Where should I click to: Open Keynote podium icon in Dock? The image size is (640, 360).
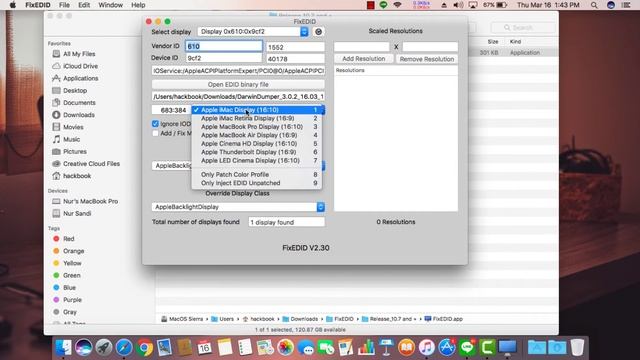(386, 348)
